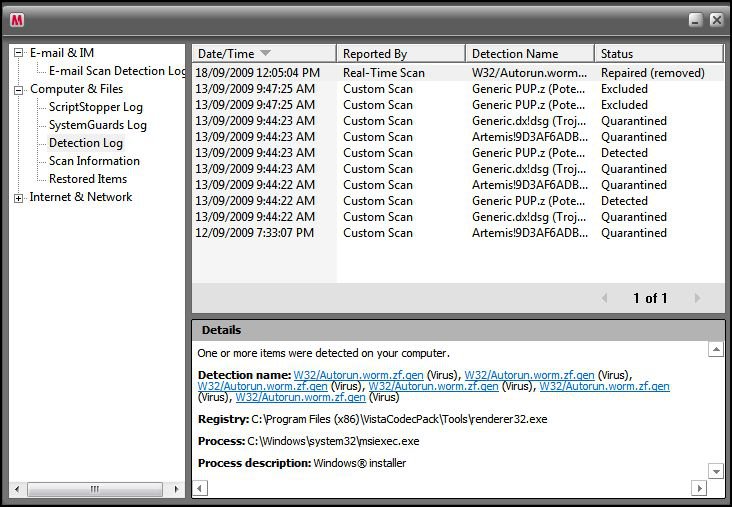This screenshot has height=507, width=732.
Task: Close the McAfee window
Action: pos(716,20)
